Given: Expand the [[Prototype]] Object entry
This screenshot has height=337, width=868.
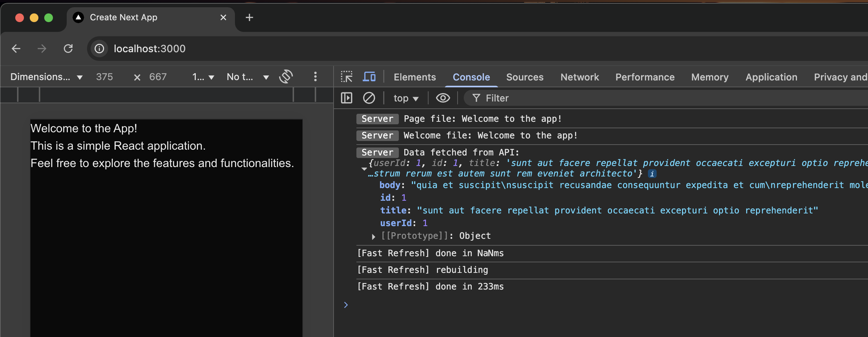Looking at the screenshot, I should (373, 237).
